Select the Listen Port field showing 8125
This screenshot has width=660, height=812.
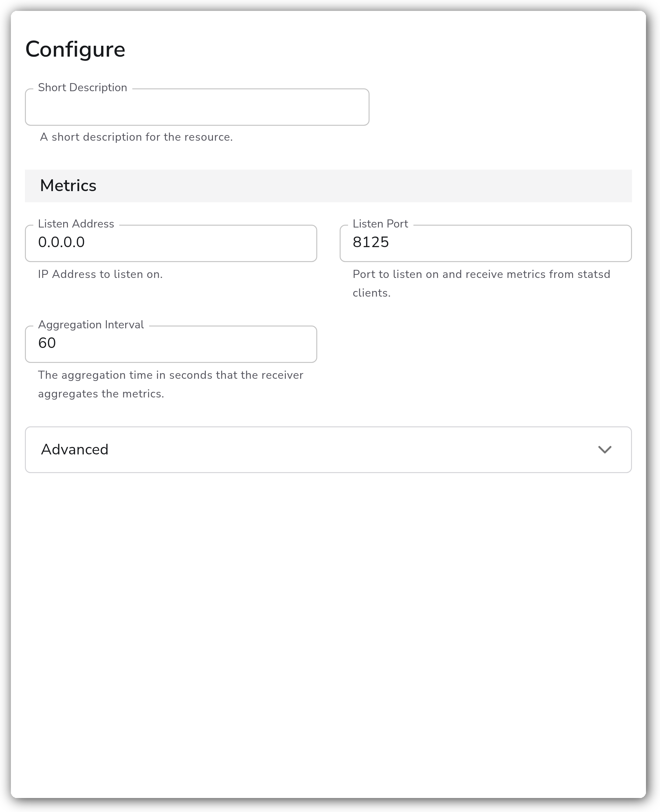tap(485, 243)
